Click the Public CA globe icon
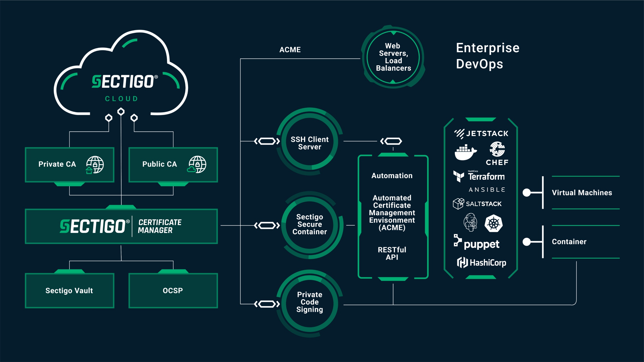 [x=197, y=164]
